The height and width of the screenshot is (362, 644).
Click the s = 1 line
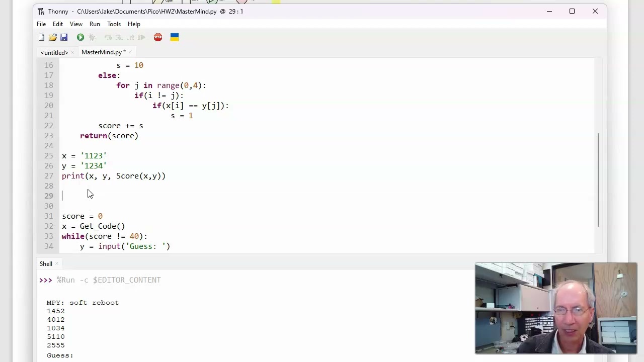click(182, 116)
